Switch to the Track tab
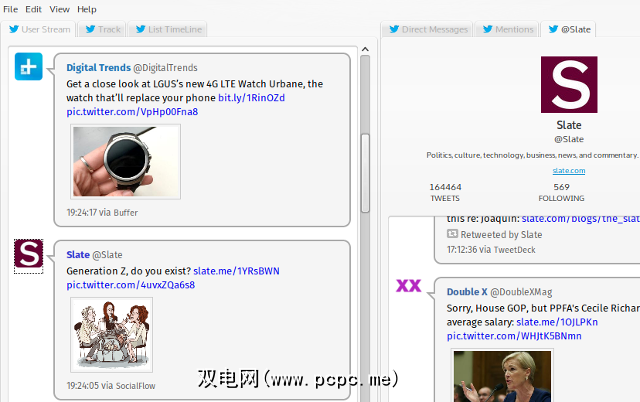This screenshot has height=402, width=640. coord(102,29)
